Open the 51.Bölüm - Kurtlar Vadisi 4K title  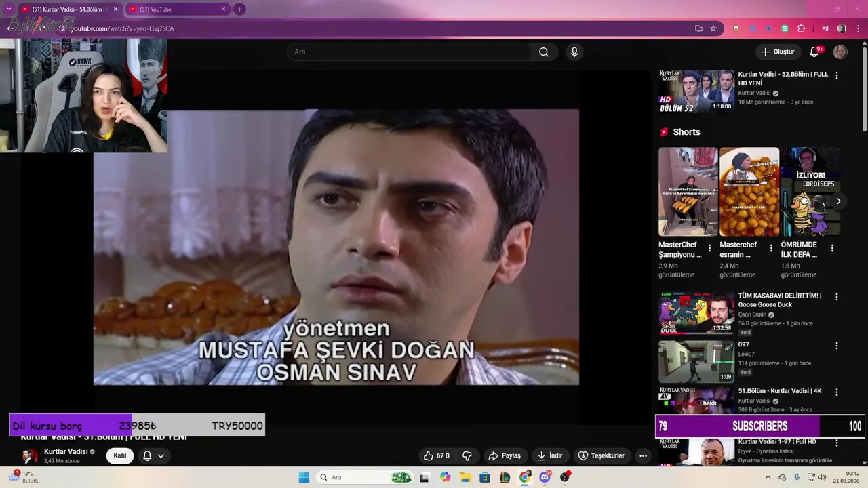[780, 391]
